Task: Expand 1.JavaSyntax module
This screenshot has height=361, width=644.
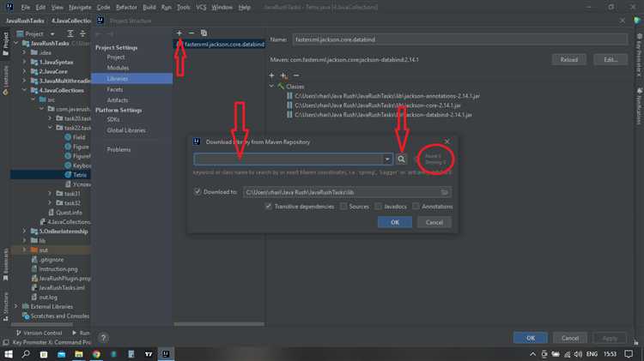Action: point(24,62)
